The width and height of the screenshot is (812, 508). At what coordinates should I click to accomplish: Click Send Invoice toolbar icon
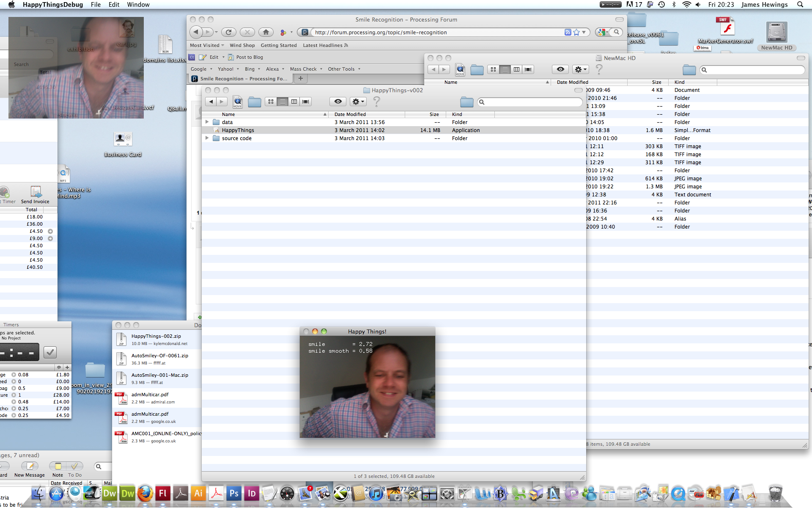[x=35, y=195]
